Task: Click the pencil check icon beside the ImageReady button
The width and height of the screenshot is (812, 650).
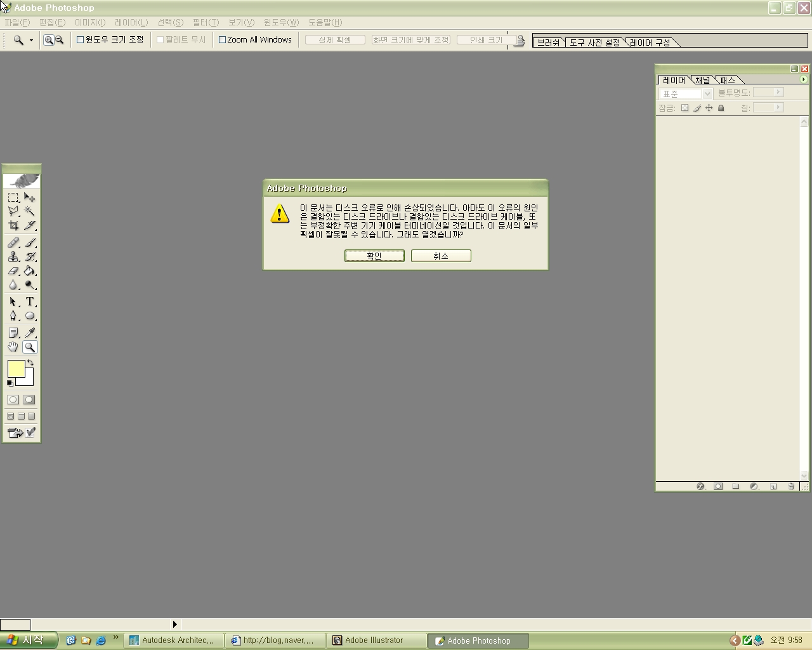Action: click(30, 433)
